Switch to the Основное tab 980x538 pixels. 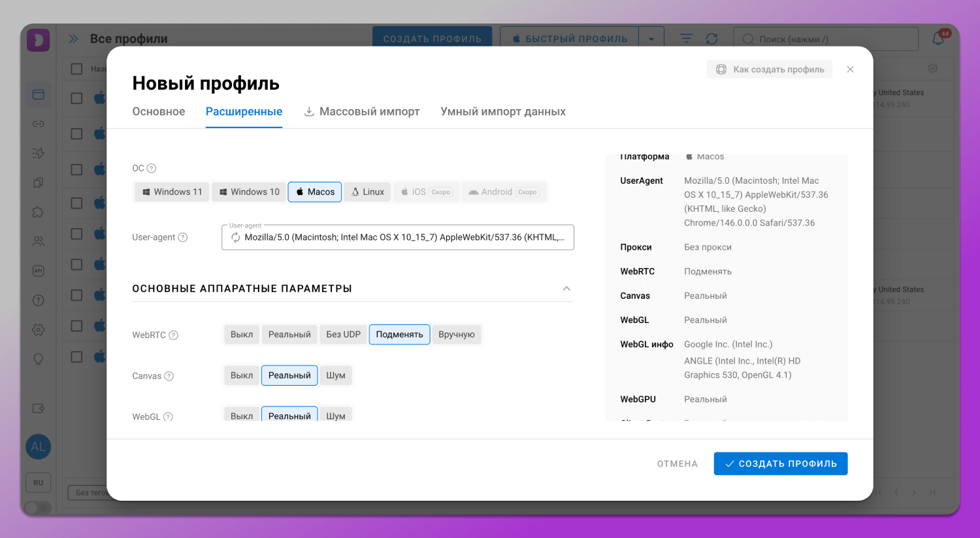pyautogui.click(x=159, y=112)
